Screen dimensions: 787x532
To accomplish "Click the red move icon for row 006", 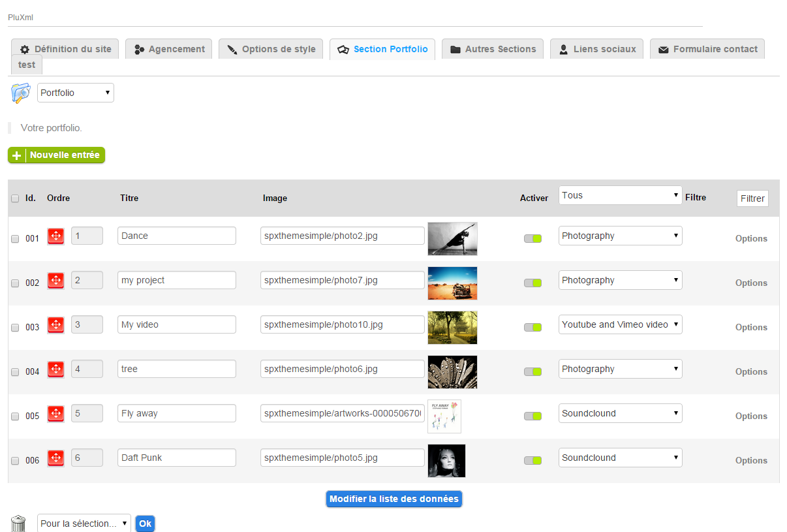I will coord(55,458).
